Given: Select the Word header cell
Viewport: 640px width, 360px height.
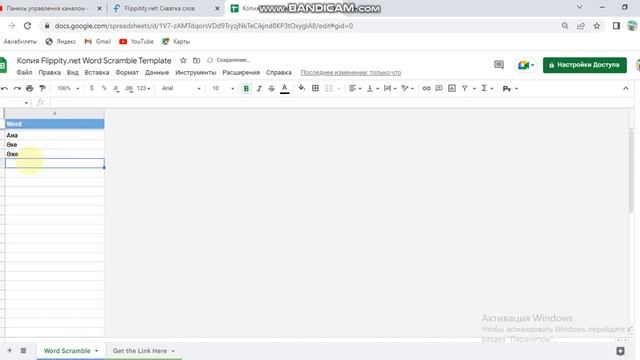Looking at the screenshot, I should tap(54, 124).
